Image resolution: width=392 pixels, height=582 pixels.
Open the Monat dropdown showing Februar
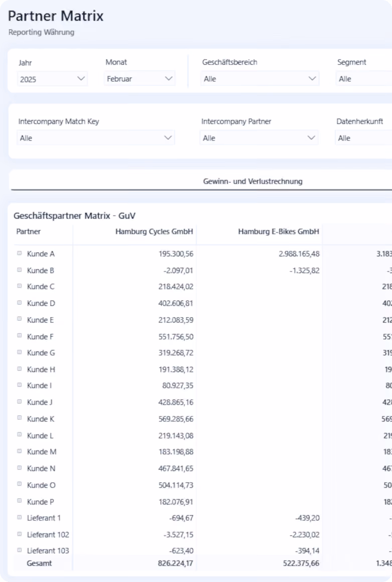pos(140,79)
